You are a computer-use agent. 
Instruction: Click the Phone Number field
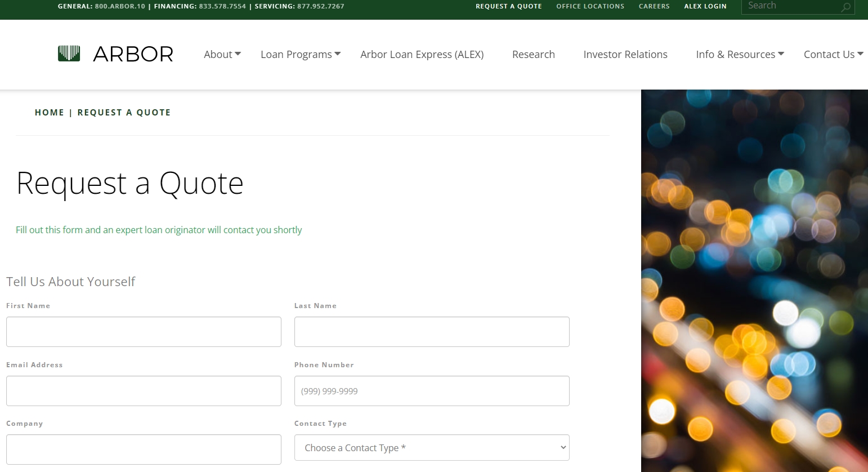pyautogui.click(x=432, y=391)
